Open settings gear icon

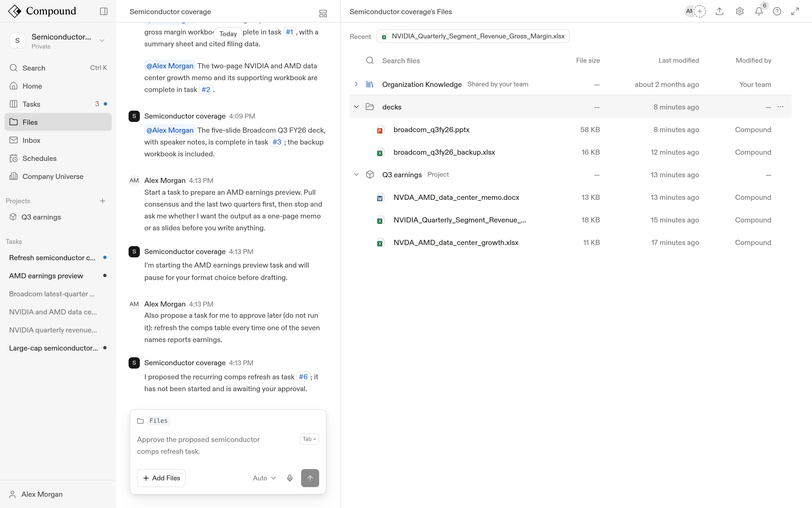coord(740,11)
